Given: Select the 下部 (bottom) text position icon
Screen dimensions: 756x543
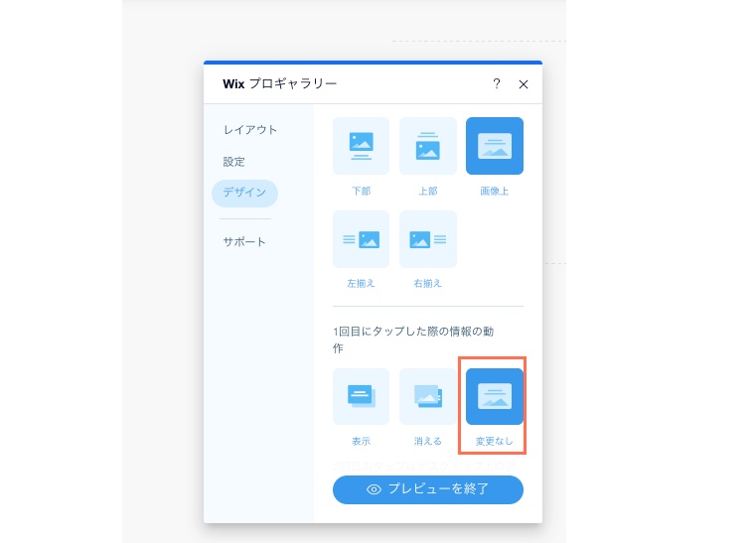Looking at the screenshot, I should pos(361,146).
